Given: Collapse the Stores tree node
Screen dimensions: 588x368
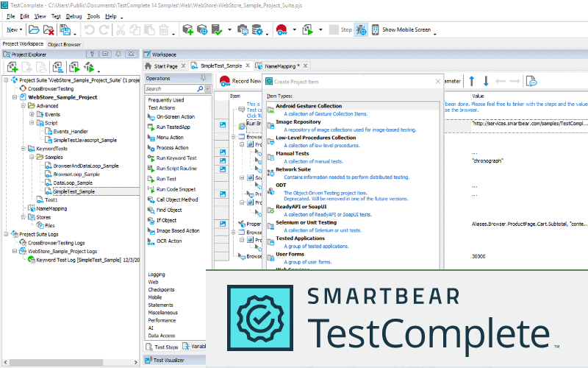Looking at the screenshot, I should click(x=24, y=217).
